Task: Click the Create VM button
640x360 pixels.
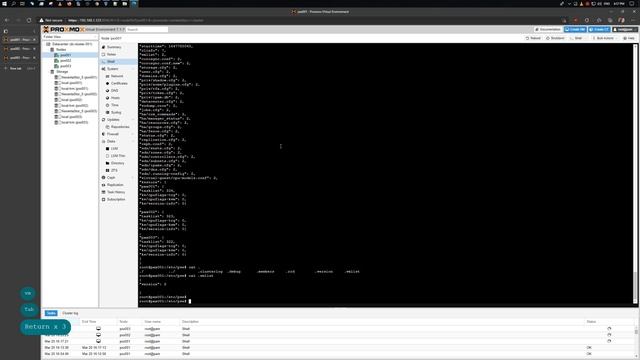Action: click(x=575, y=30)
